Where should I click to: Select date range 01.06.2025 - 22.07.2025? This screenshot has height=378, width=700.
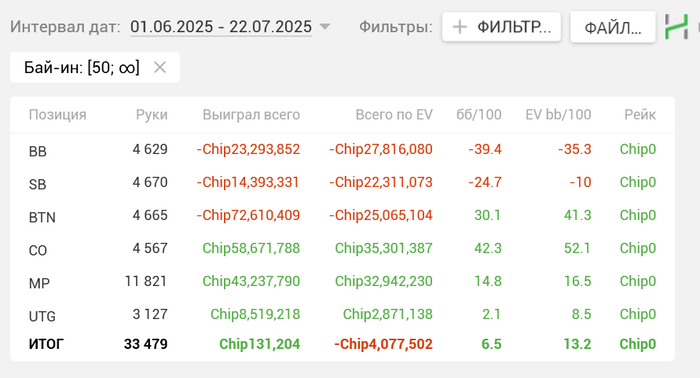[x=221, y=27]
